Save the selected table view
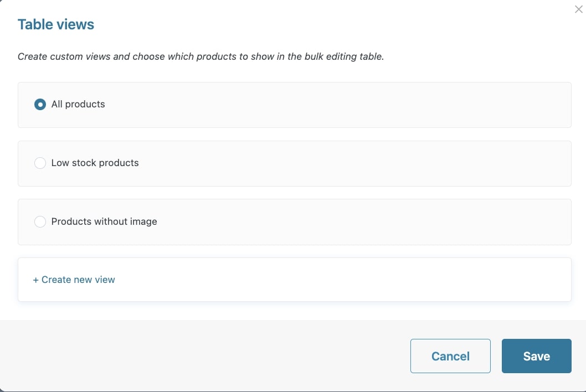Image resolution: width=586 pixels, height=392 pixels. click(x=536, y=356)
